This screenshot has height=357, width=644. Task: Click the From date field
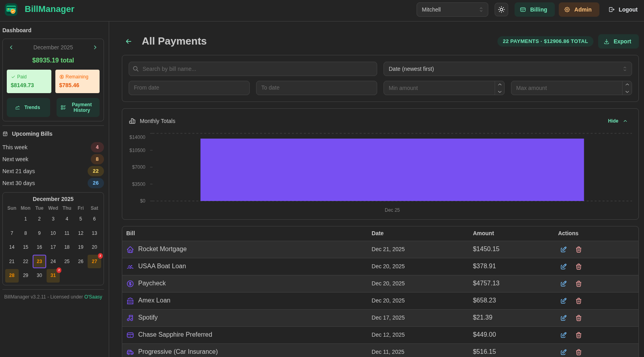tap(189, 88)
